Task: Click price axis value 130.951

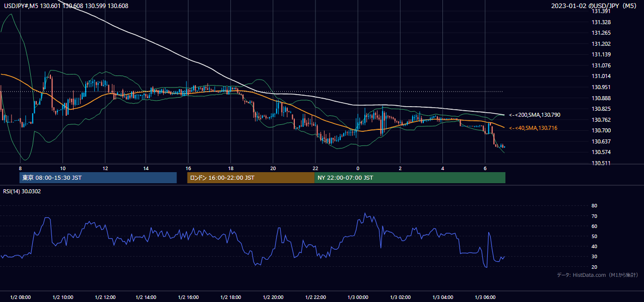Action: coord(601,87)
